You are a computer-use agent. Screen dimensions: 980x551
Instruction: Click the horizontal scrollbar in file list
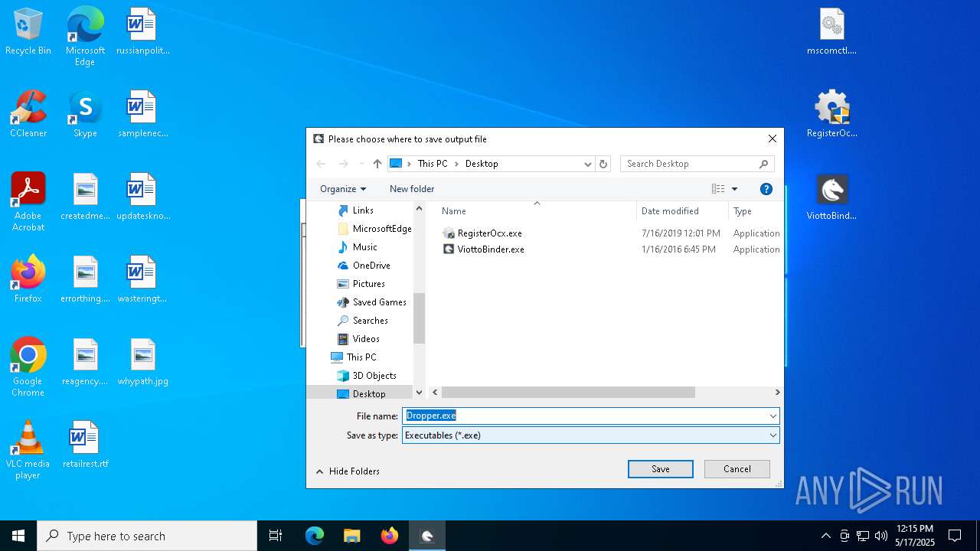(x=568, y=393)
